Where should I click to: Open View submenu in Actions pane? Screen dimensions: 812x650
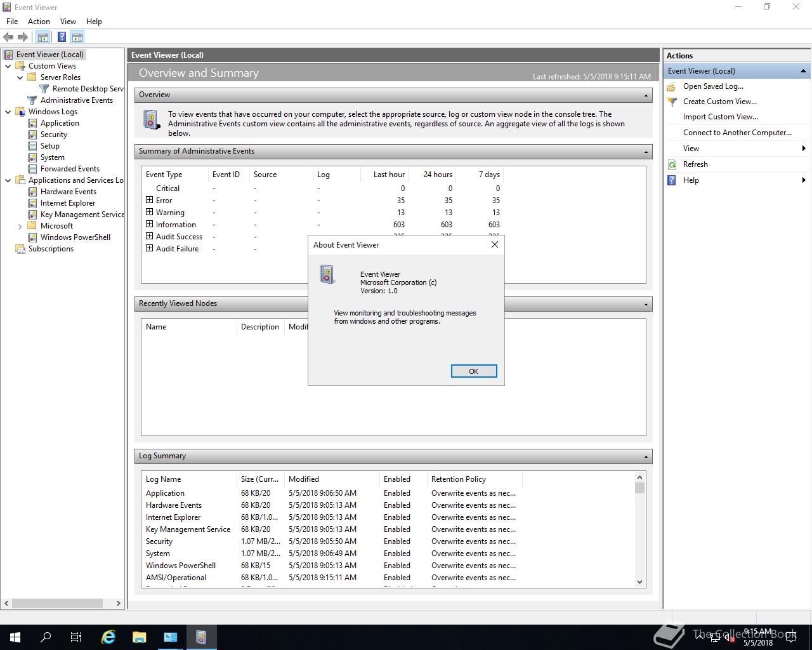coord(736,149)
